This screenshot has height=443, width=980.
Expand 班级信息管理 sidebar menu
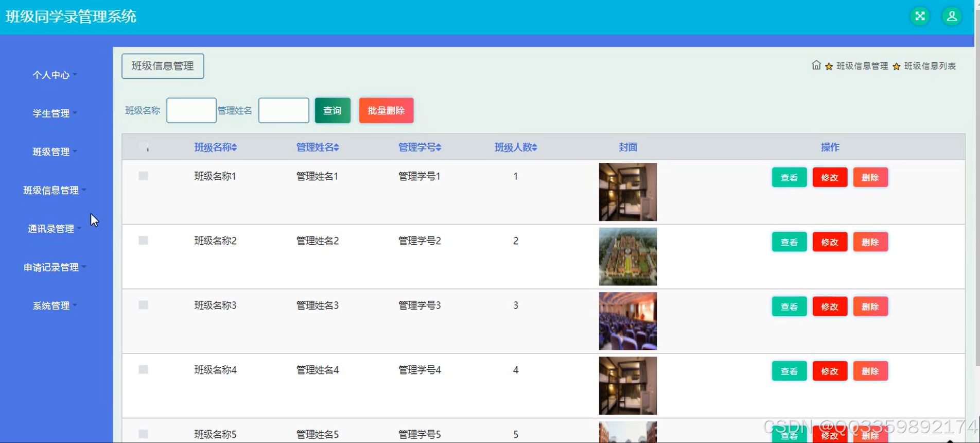click(55, 190)
